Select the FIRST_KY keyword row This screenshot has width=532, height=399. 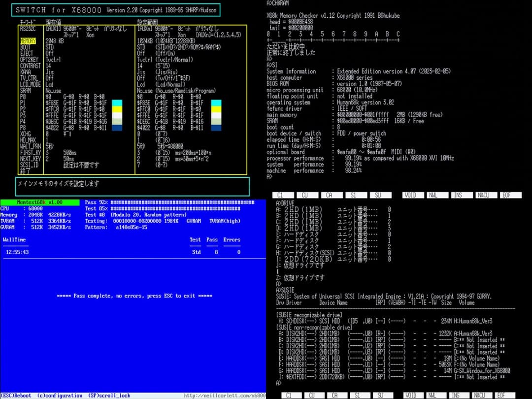(x=31, y=153)
